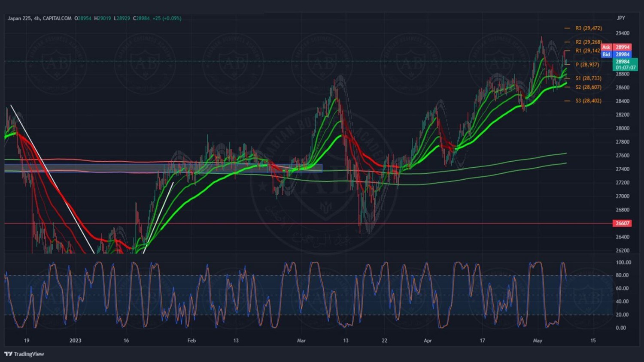Click the low value L28929
The height and width of the screenshot is (362, 644).
point(122,18)
